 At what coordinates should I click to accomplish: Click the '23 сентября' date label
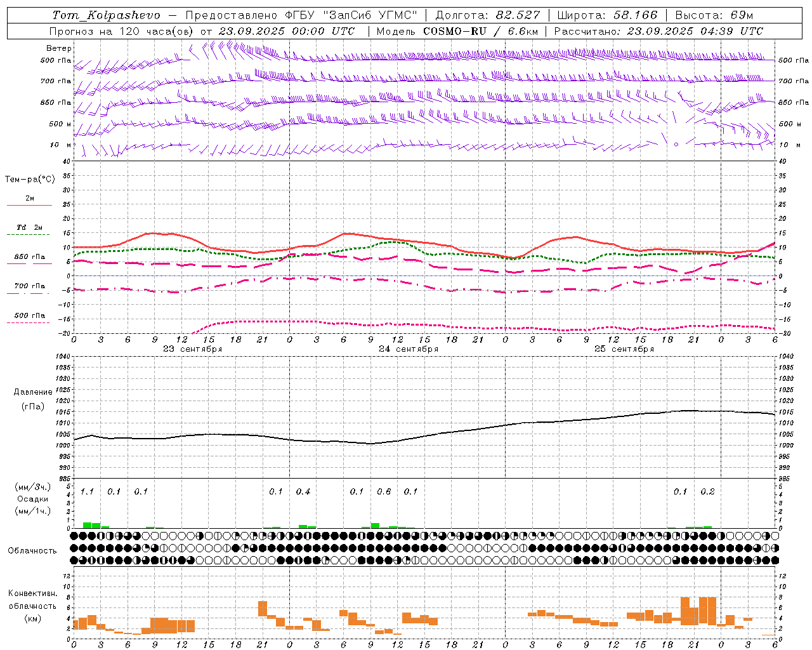click(x=193, y=349)
